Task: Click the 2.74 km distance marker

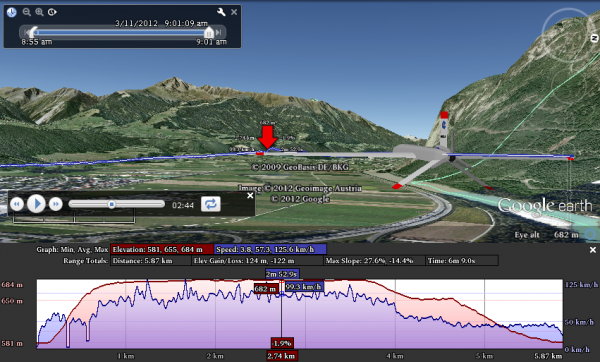Action: [282, 356]
